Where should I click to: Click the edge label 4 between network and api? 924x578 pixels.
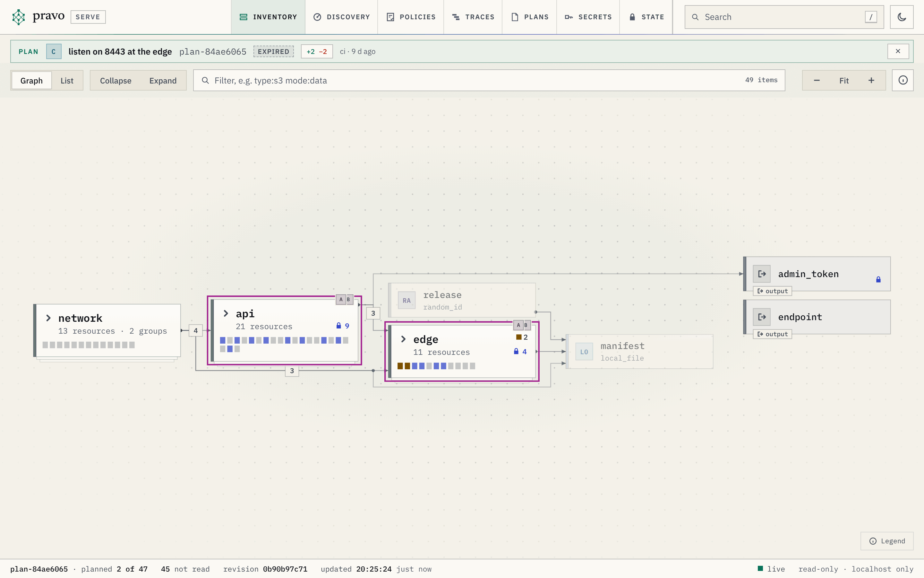coord(195,330)
